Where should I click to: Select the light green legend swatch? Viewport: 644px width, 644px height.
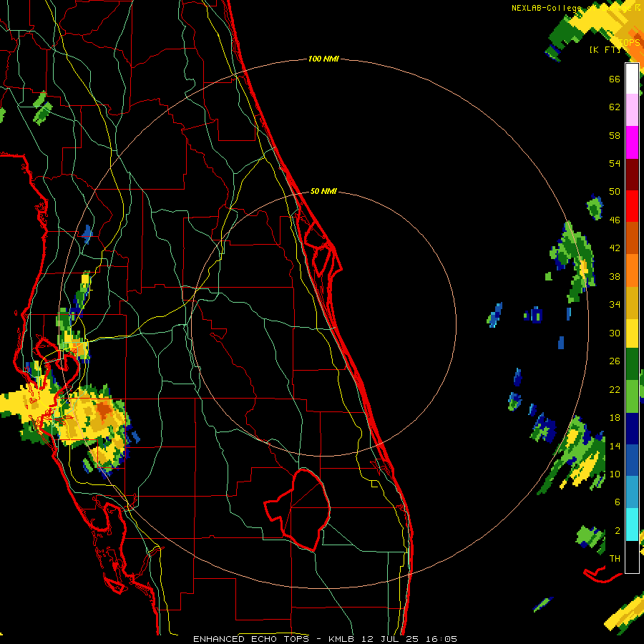pyautogui.click(x=632, y=396)
